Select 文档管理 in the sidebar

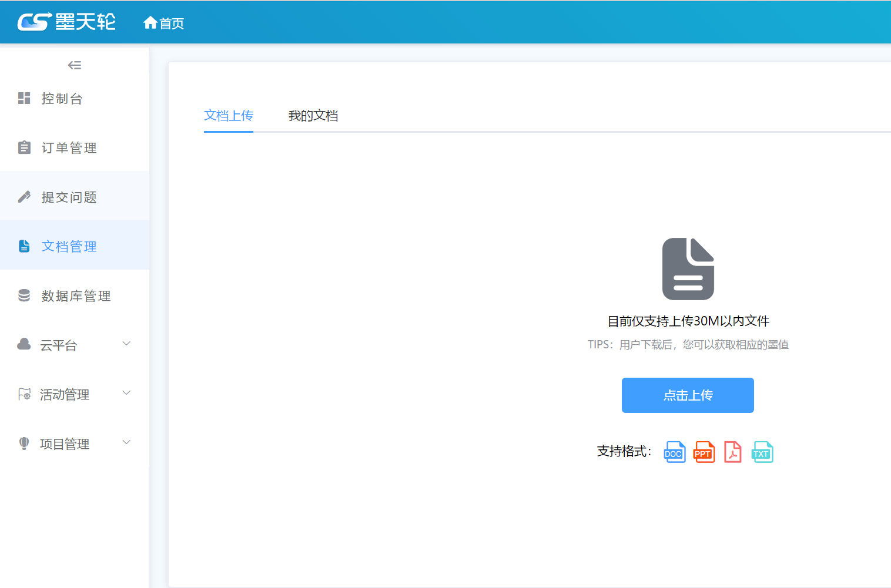click(x=69, y=247)
